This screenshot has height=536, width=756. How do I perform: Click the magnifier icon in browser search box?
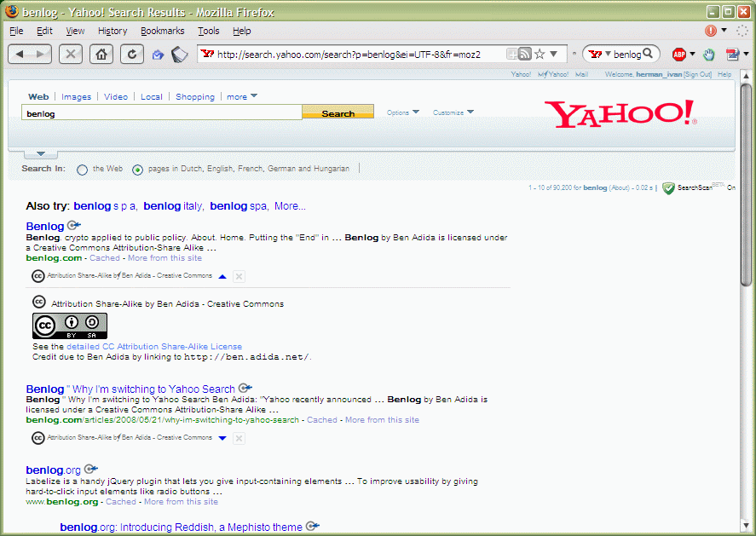[649, 54]
